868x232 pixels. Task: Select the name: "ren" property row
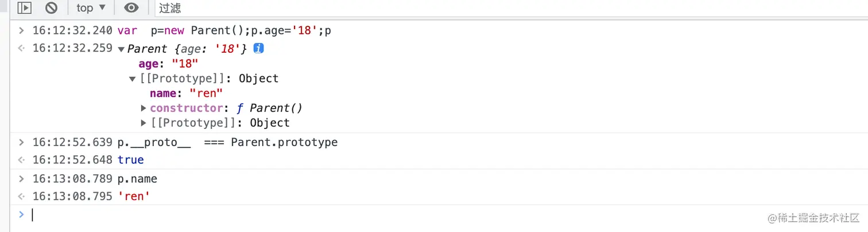(x=186, y=93)
